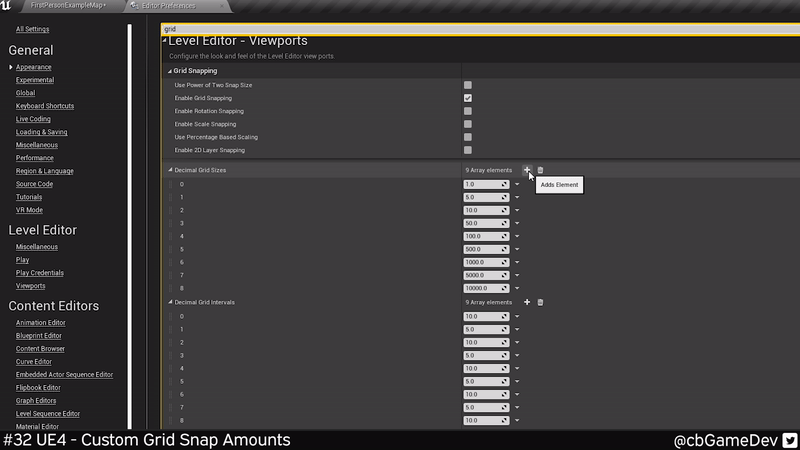Uncheck Enable Grid Snapping

(x=468, y=98)
